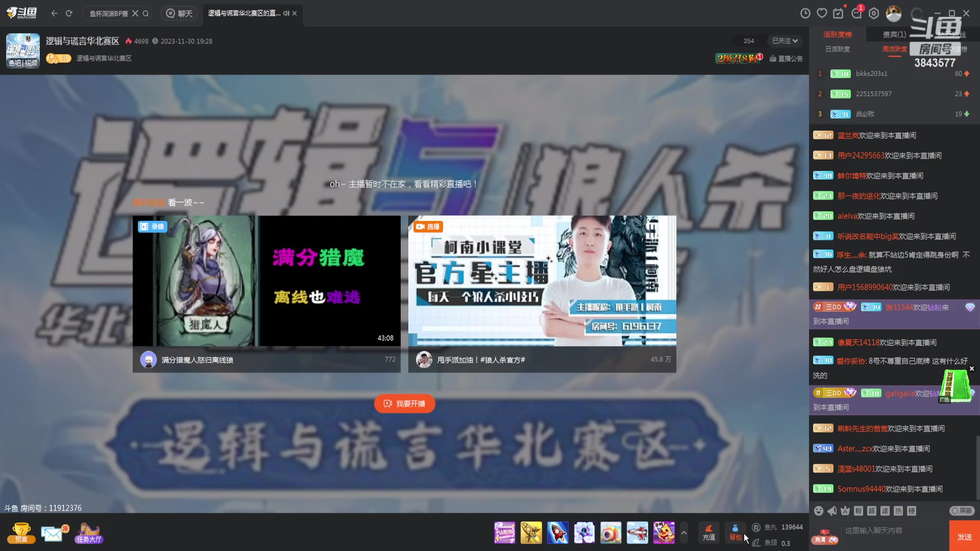Image resolution: width=980 pixels, height=551 pixels.
Task: Open 直播公告 stream announcement
Action: pos(786,59)
